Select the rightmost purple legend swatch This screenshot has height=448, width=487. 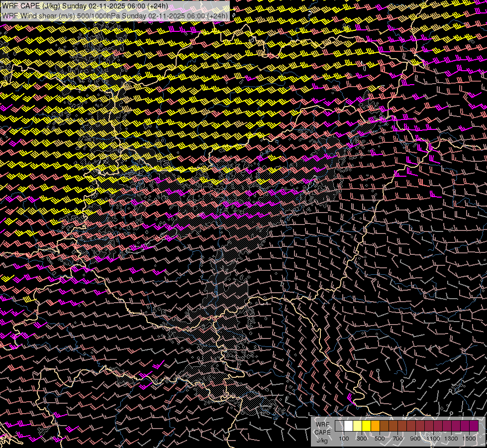point(474,426)
